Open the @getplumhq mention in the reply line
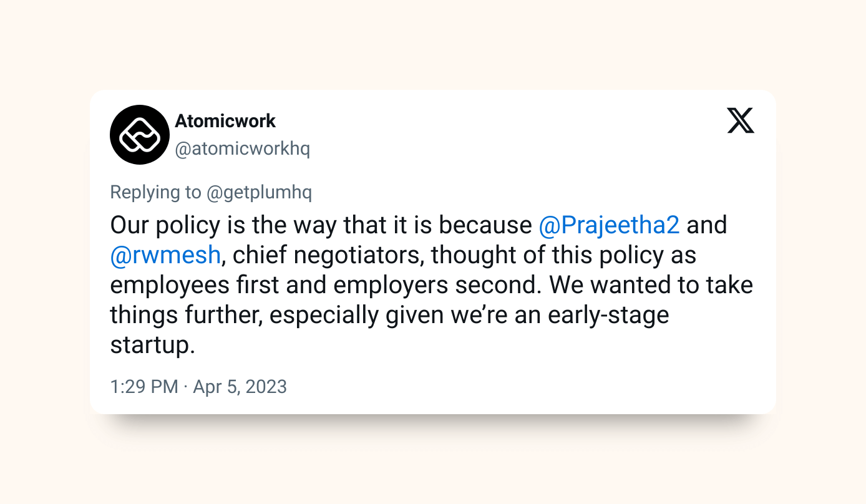 259,192
